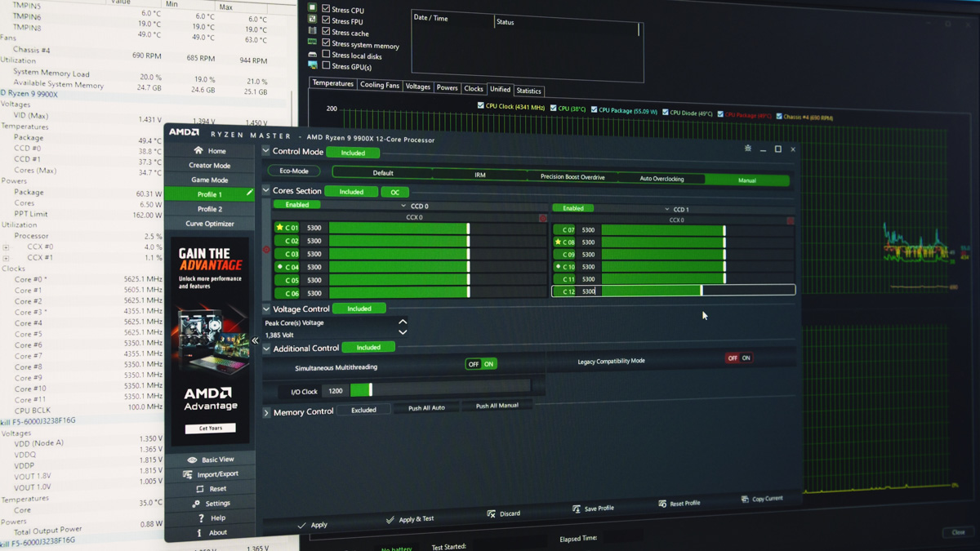This screenshot has width=980, height=551.
Task: Select Creator Mode in Ryzen Master sidebar
Action: [209, 165]
